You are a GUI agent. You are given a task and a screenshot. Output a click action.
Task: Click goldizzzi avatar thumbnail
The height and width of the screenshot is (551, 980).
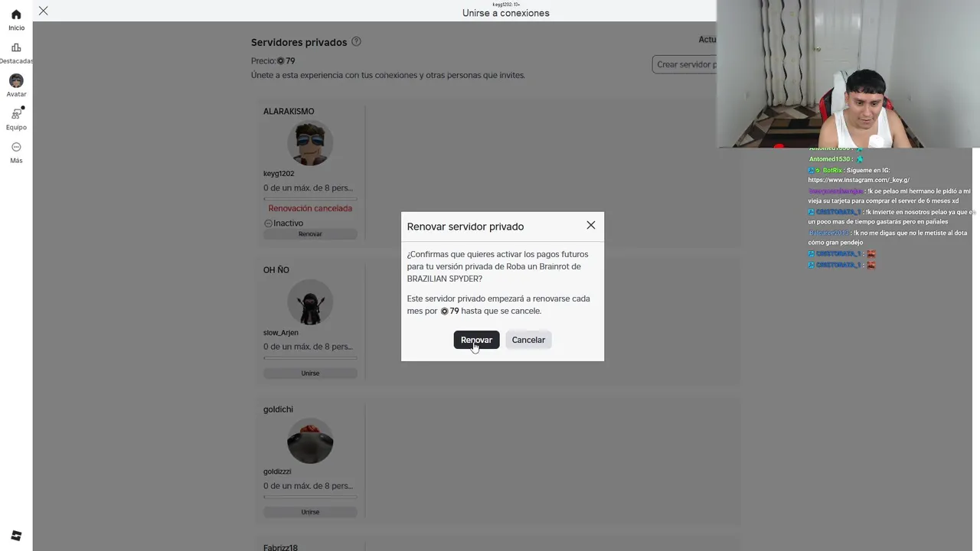310,441
